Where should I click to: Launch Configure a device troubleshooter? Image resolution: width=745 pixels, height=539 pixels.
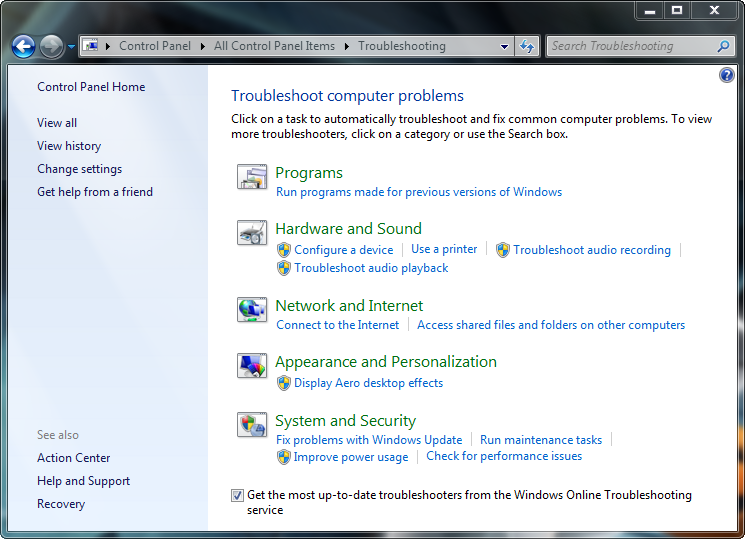tap(344, 250)
